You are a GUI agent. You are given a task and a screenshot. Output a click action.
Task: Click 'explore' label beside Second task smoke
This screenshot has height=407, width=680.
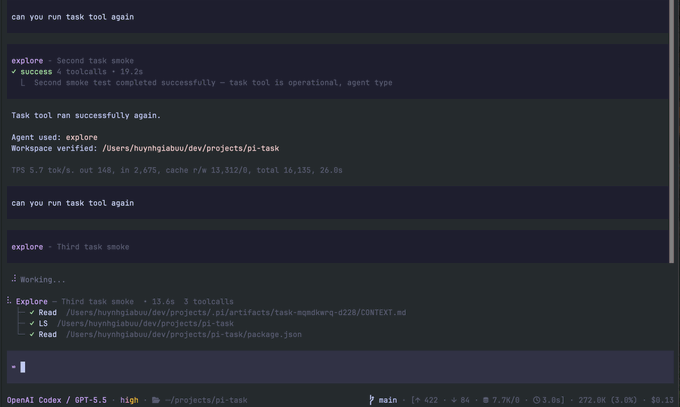[27, 61]
